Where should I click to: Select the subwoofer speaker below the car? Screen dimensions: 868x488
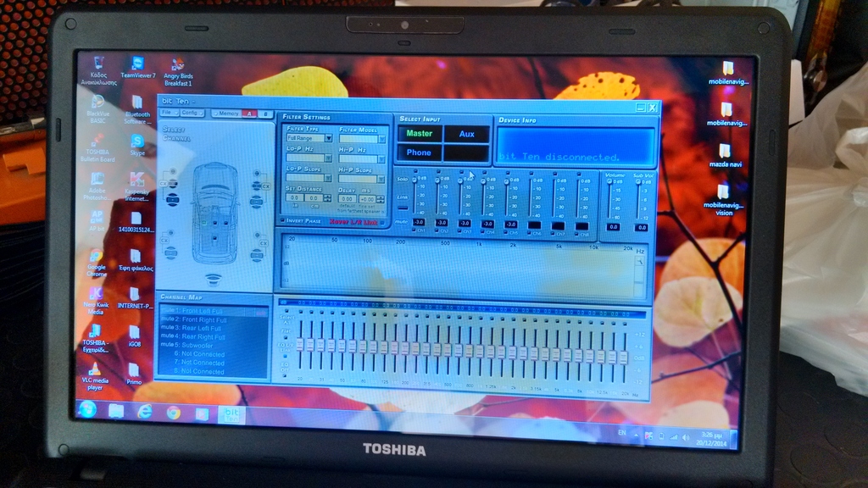coord(213,279)
